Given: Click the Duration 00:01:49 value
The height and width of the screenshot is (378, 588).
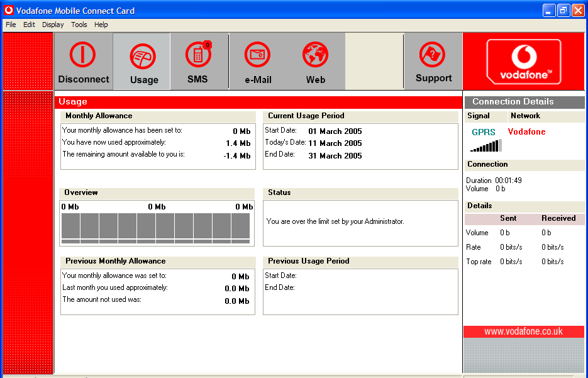Looking at the screenshot, I should [508, 181].
